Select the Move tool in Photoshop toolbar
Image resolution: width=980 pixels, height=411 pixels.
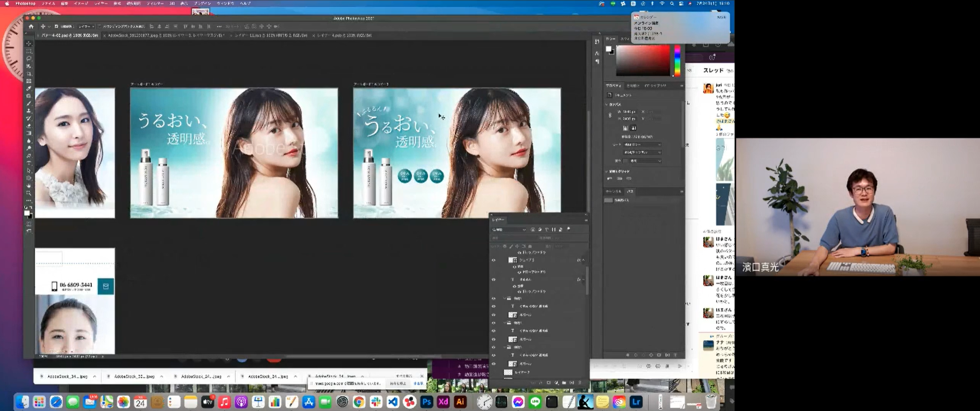[x=29, y=43]
